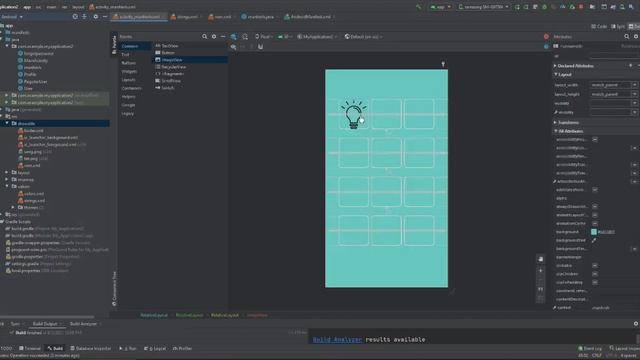Image resolution: width=640 pixels, height=360 pixels.
Task: Pick background resource with the eyedropper icon
Action: point(594,240)
